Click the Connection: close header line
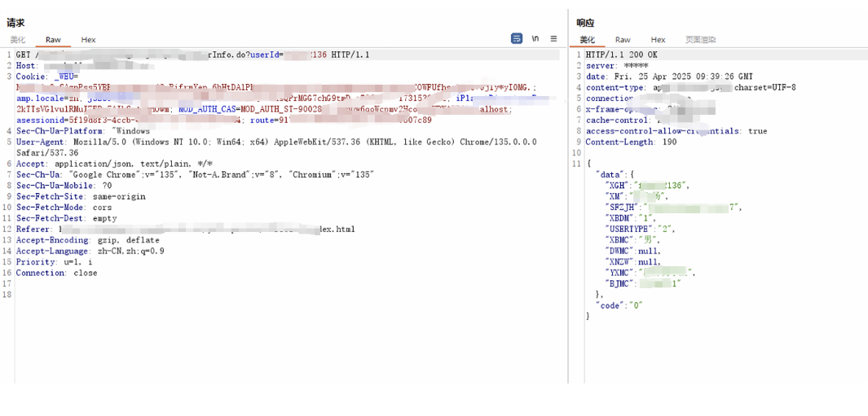Image resolution: width=868 pixels, height=416 pixels. click(x=56, y=274)
